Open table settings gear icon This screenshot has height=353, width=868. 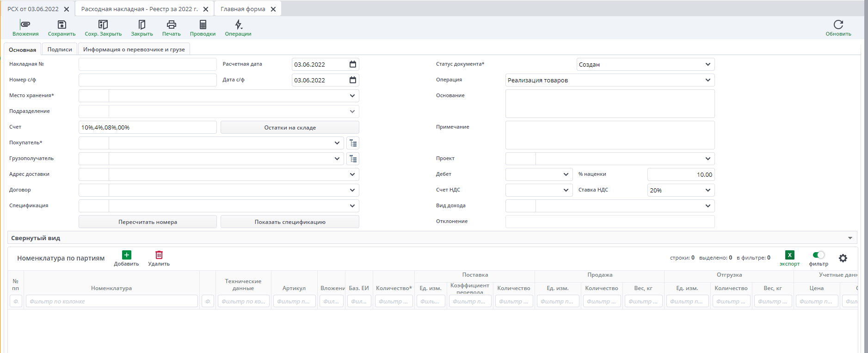coord(843,258)
